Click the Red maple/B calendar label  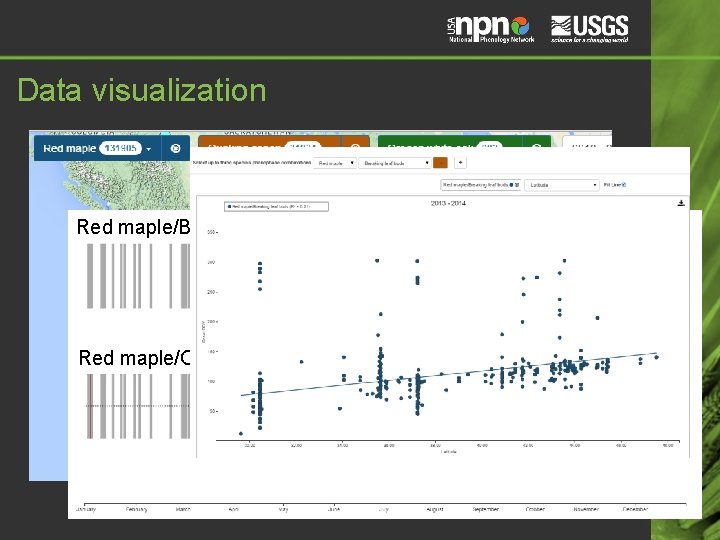click(x=133, y=227)
